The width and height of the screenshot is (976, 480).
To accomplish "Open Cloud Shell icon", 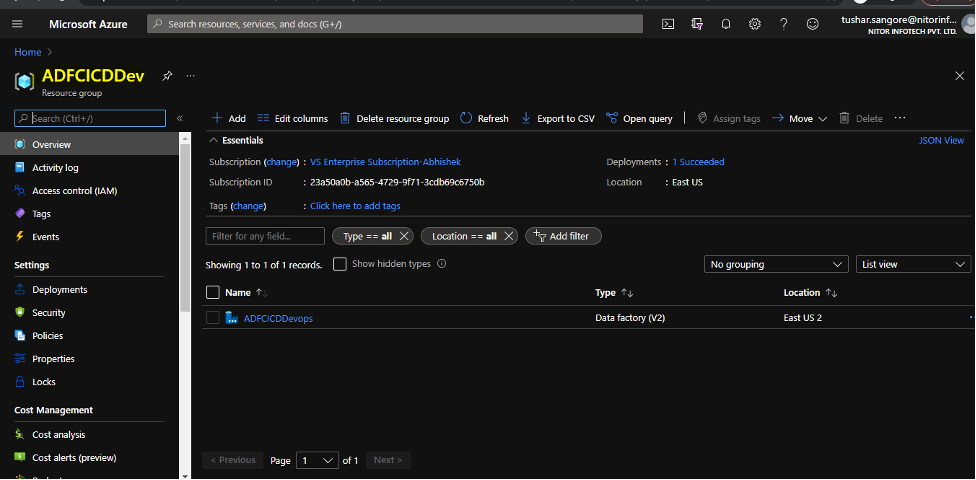I will [x=668, y=24].
